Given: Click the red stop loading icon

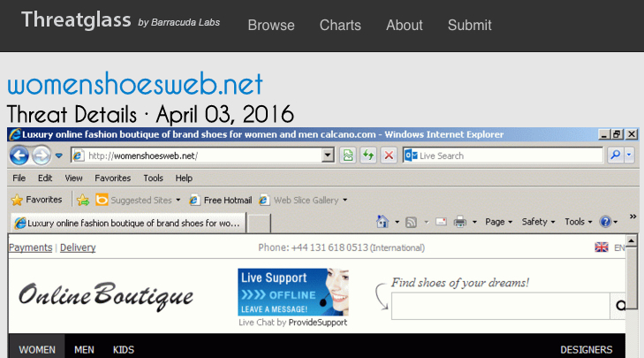Looking at the screenshot, I should pos(388,156).
